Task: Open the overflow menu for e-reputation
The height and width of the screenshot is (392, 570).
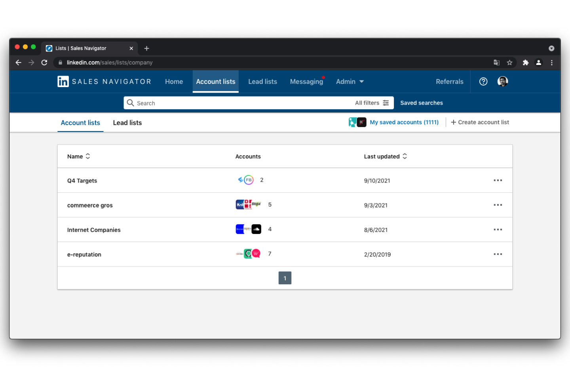Action: [x=498, y=254]
